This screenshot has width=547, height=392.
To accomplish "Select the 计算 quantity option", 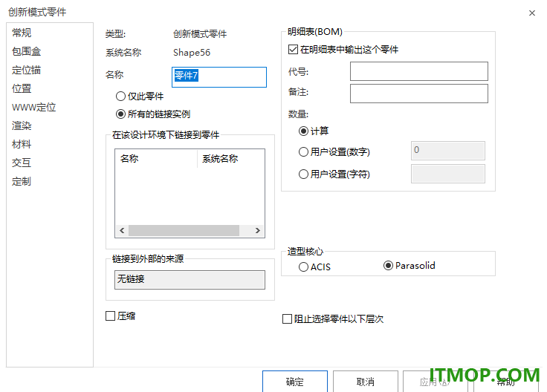I will 314,131.
